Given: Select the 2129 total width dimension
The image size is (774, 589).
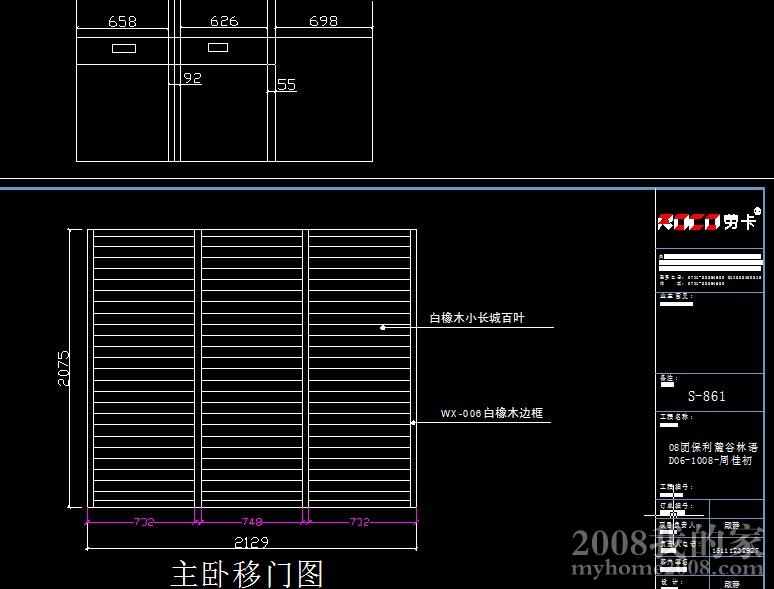Looking at the screenshot, I should (x=250, y=542).
